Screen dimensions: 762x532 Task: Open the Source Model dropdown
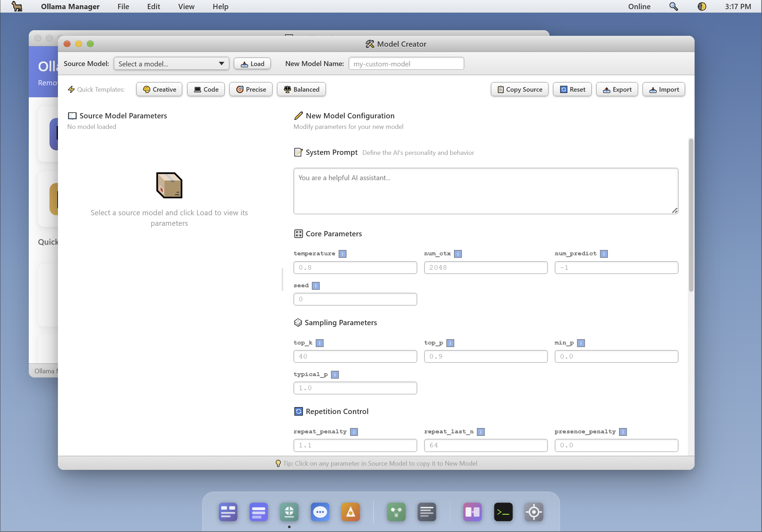point(171,64)
